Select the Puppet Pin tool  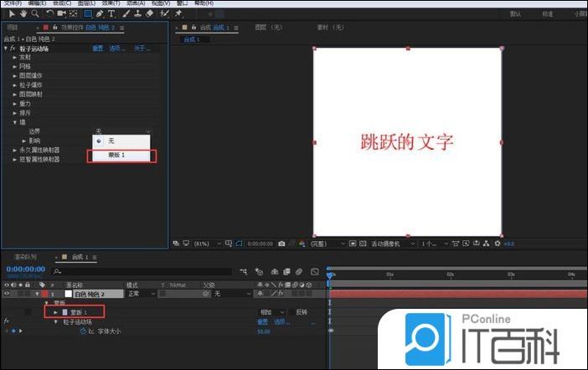(178, 13)
